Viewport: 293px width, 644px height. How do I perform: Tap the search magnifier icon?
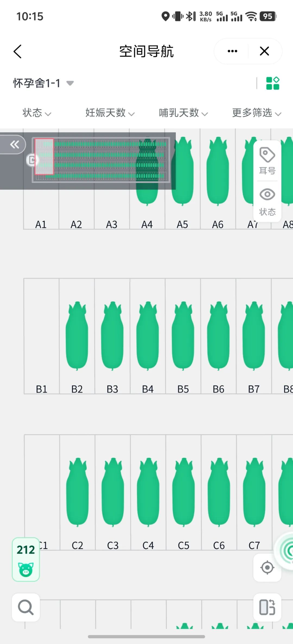click(x=26, y=607)
